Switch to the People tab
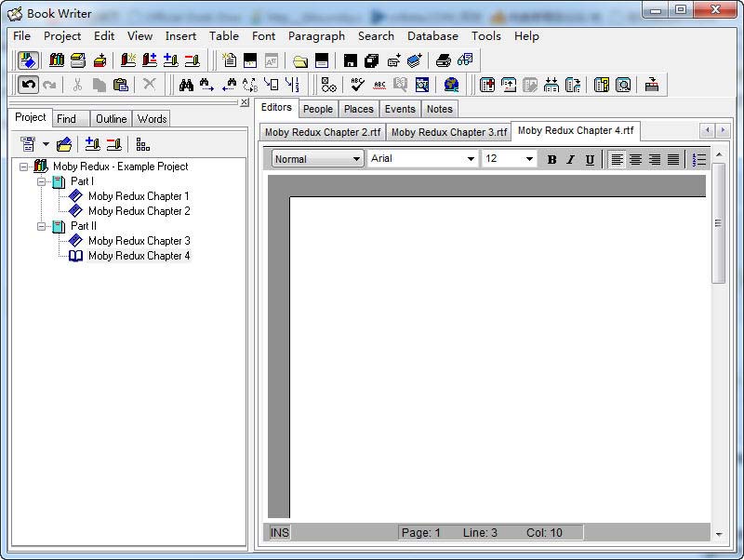This screenshot has width=744, height=560. pos(317,109)
